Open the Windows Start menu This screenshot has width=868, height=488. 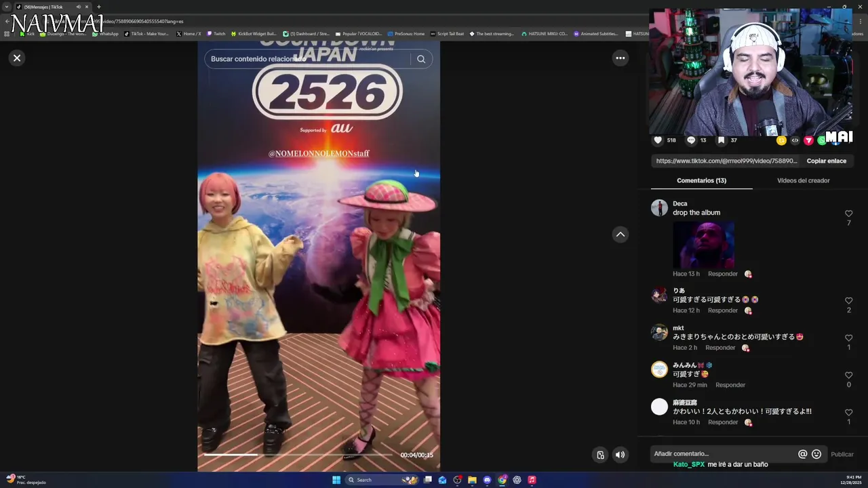(x=336, y=480)
